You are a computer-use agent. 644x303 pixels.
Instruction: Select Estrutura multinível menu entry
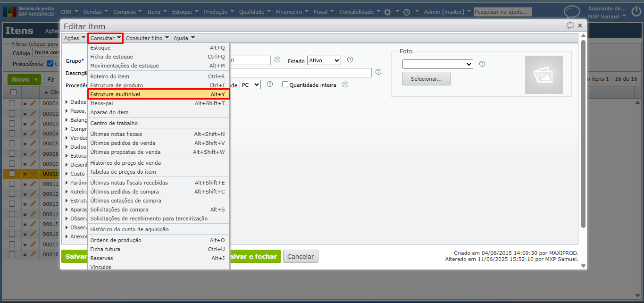click(159, 94)
